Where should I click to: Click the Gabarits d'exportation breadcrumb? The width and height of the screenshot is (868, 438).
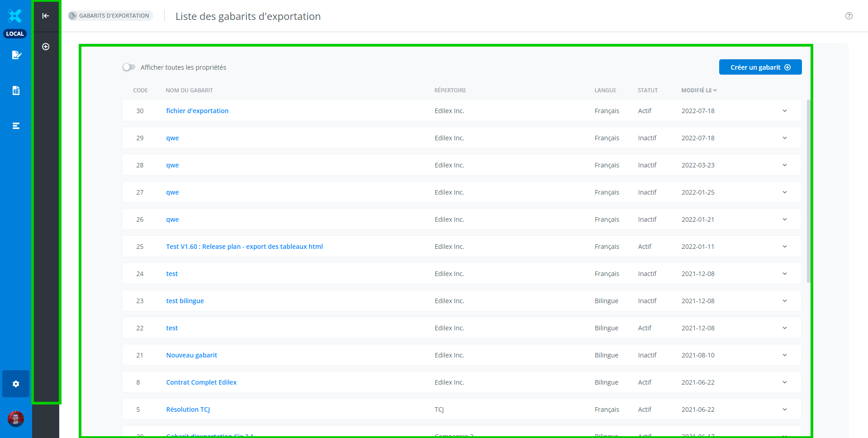pos(110,16)
